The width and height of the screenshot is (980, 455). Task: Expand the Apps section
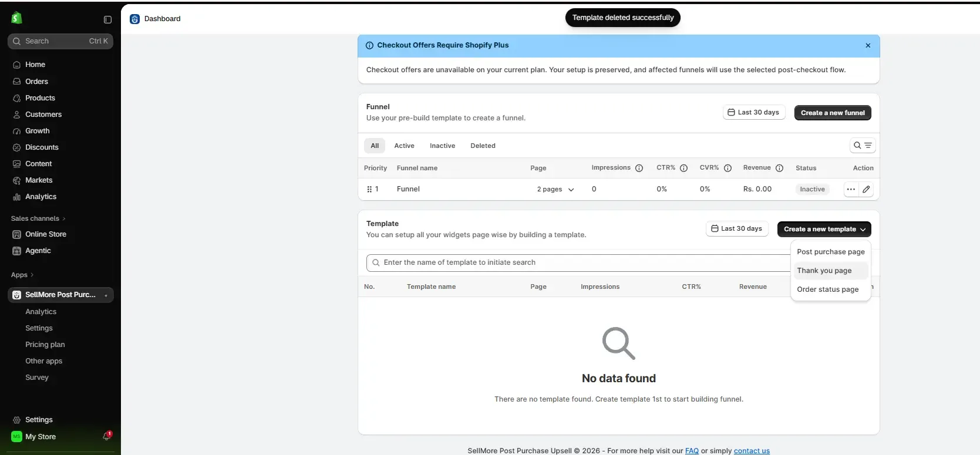pyautogui.click(x=22, y=275)
